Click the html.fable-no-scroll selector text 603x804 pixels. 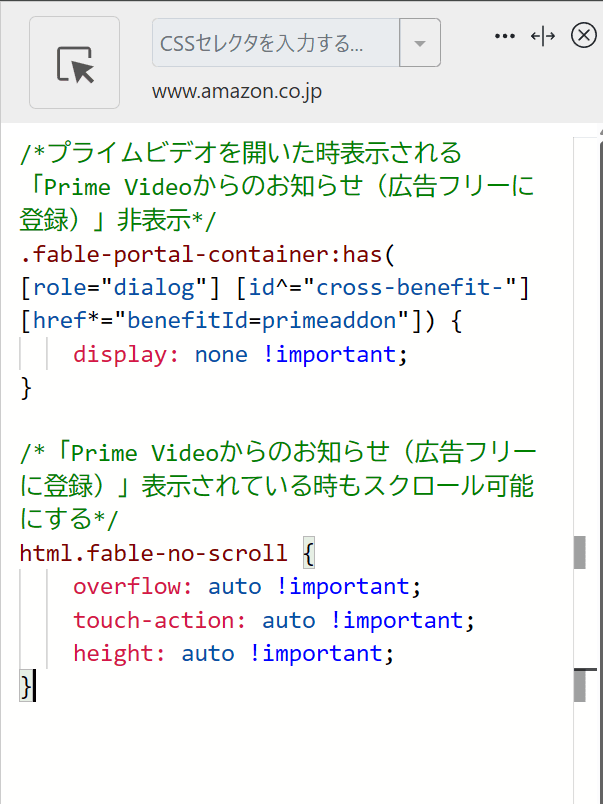click(x=154, y=554)
